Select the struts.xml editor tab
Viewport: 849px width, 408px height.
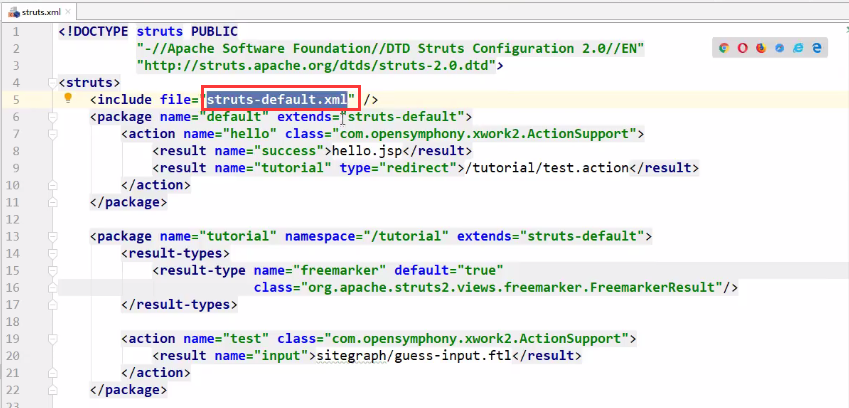(x=40, y=10)
